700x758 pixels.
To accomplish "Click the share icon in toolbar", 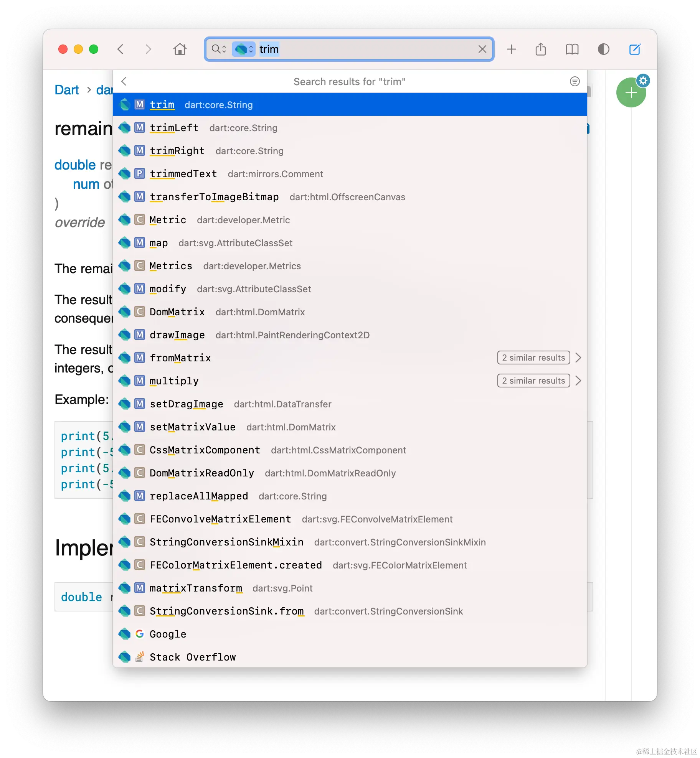I will (x=540, y=49).
